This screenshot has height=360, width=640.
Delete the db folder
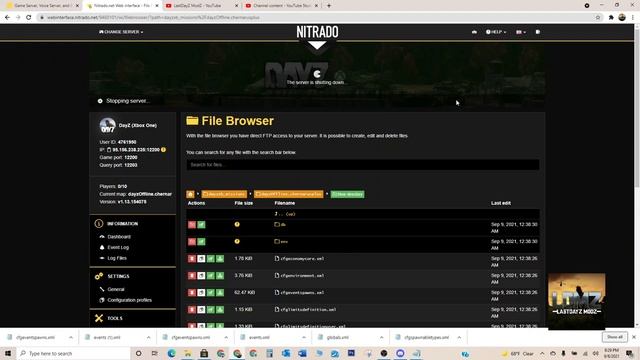click(x=192, y=225)
